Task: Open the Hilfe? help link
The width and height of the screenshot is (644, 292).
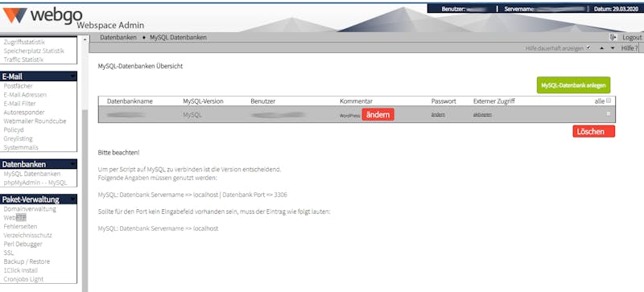Action: tap(630, 48)
